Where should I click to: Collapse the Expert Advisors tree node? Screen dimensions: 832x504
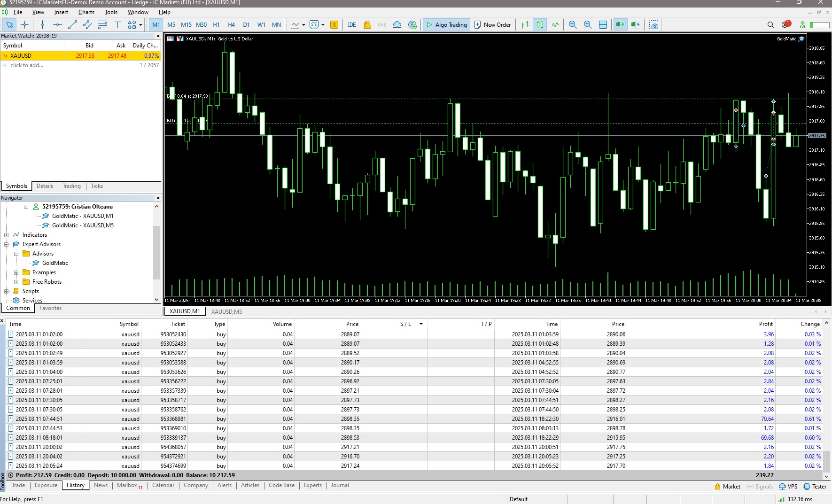tap(7, 244)
